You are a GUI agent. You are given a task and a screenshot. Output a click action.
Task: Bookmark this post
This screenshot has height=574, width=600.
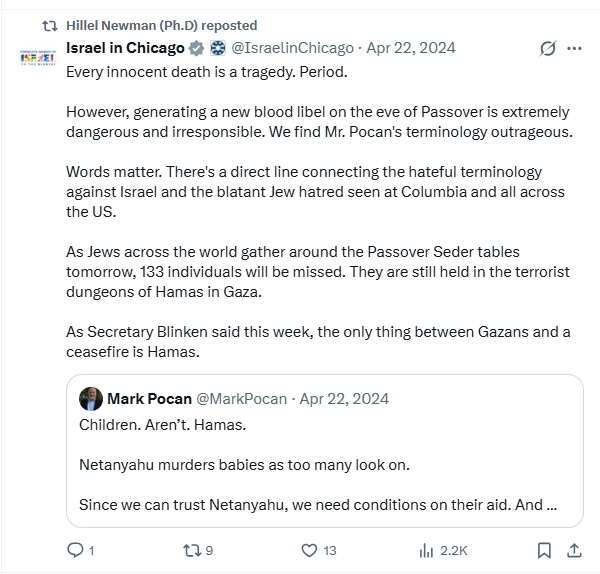click(x=544, y=550)
